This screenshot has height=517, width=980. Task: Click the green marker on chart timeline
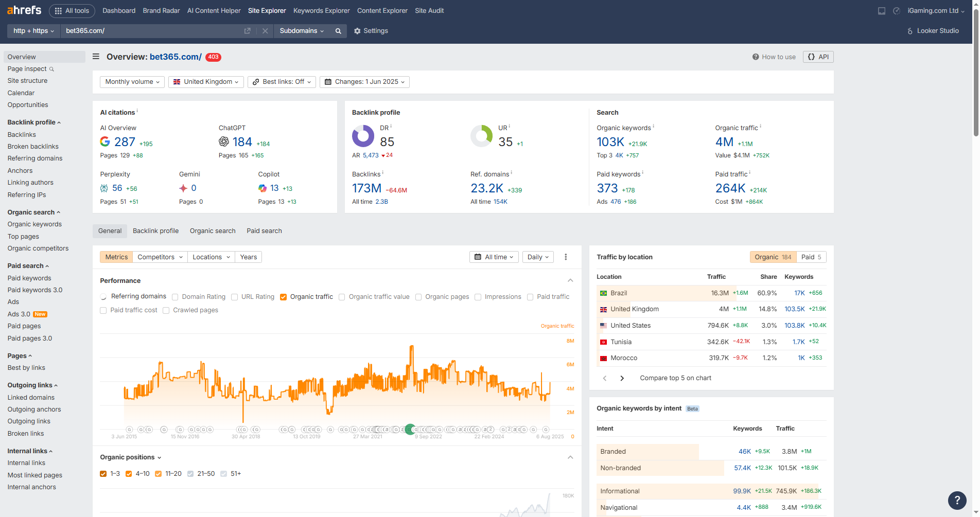[x=410, y=430]
